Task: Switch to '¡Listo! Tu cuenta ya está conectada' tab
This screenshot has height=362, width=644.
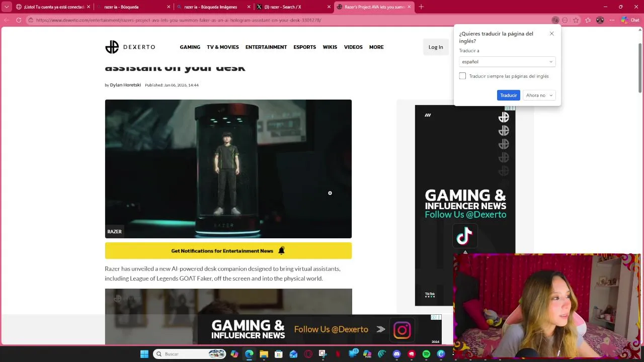Action: tap(53, 7)
